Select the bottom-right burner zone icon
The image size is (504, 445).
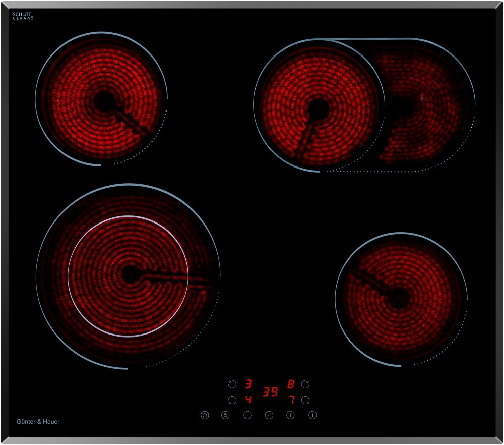tap(305, 401)
